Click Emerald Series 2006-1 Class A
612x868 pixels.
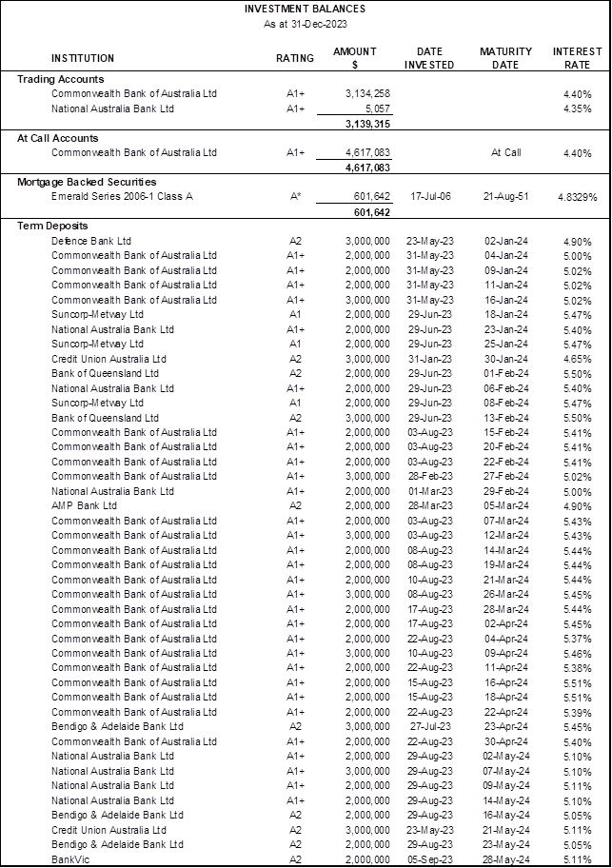coord(122,196)
